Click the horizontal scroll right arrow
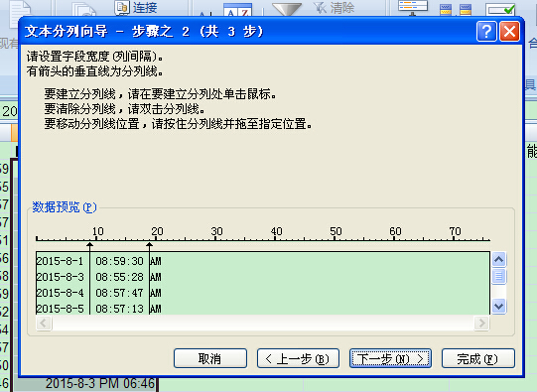The image size is (537, 392). pos(481,323)
